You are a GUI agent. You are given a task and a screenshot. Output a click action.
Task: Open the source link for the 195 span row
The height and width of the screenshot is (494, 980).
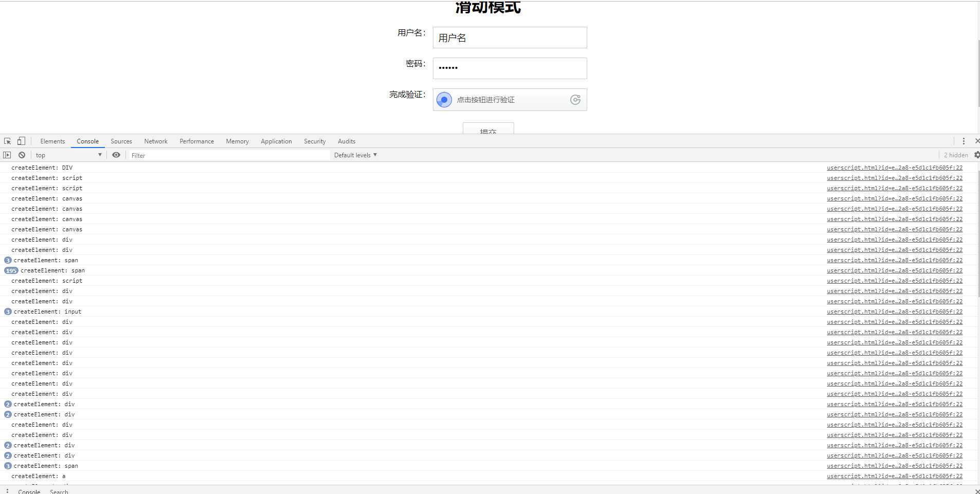[x=895, y=270]
